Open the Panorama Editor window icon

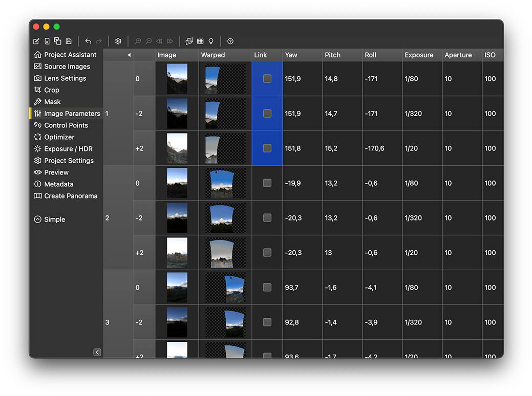[189, 41]
